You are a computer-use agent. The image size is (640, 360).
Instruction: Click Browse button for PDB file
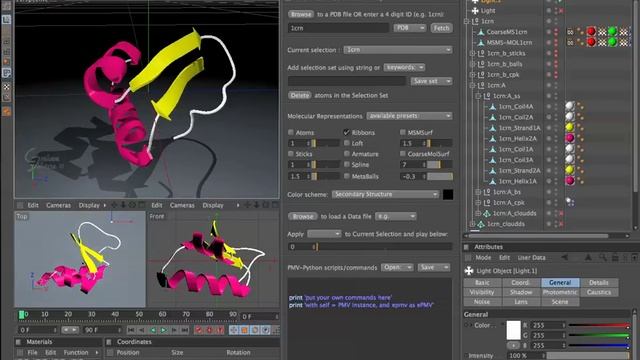[x=301, y=14]
